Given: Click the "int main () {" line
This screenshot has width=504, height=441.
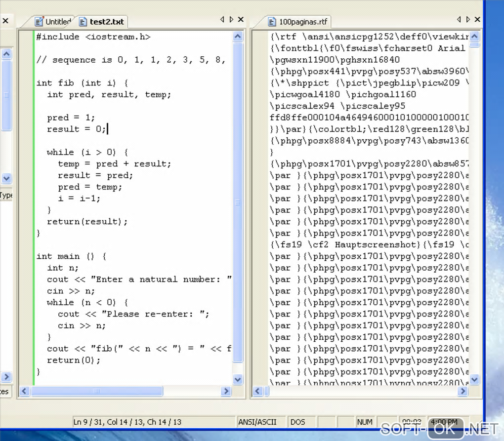Looking at the screenshot, I should 71,256.
